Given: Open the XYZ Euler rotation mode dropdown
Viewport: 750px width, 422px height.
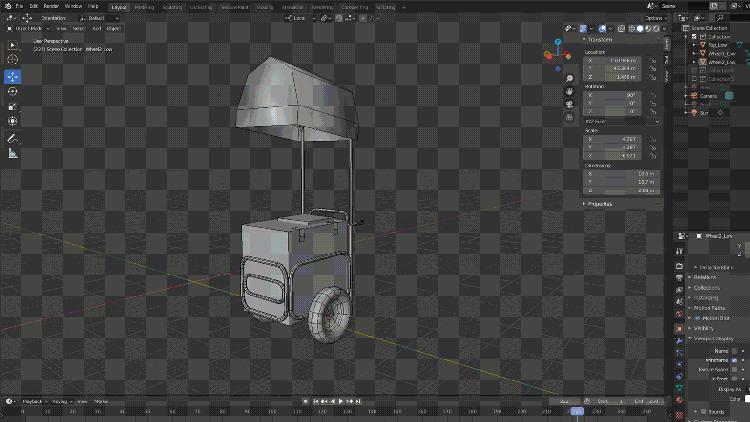Looking at the screenshot, I should pyautogui.click(x=622, y=121).
